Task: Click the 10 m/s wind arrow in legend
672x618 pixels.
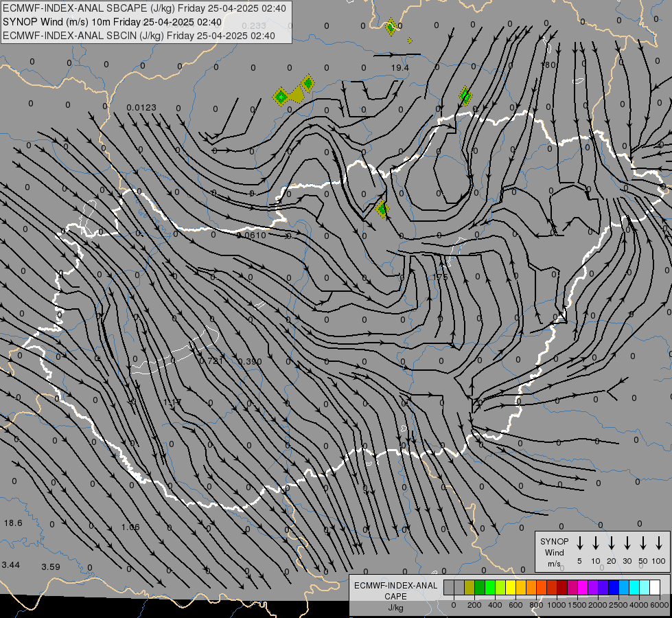Action: tap(596, 543)
